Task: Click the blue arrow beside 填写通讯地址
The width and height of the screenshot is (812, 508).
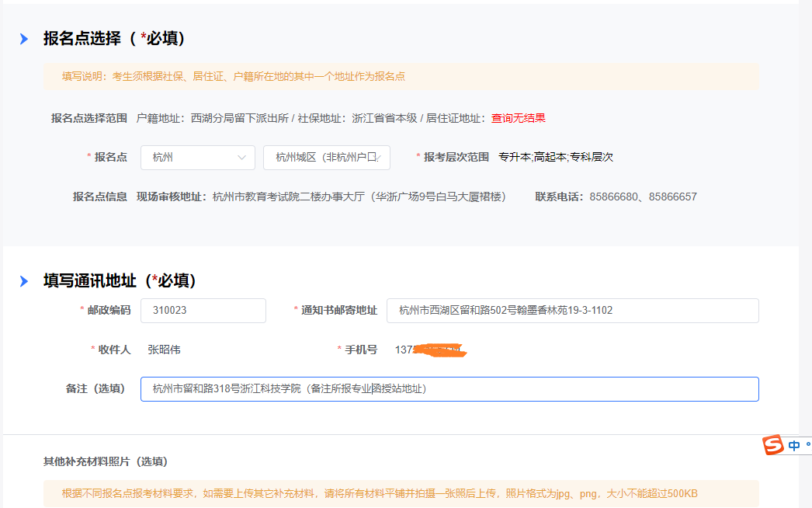Action: 24,281
